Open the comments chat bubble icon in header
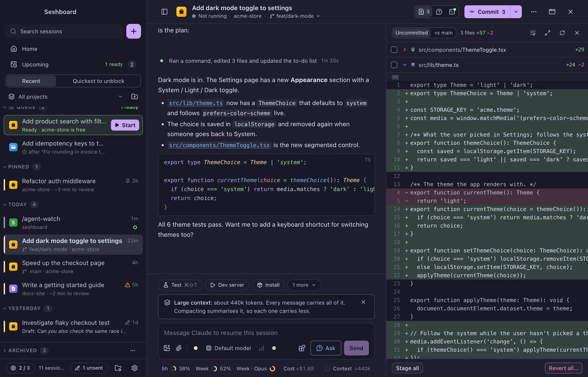 pyautogui.click(x=439, y=12)
